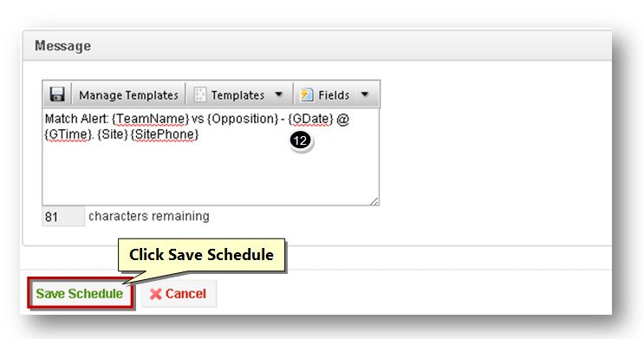Expand the Templates dropdown arrow
The width and height of the screenshot is (644, 339).
(x=278, y=95)
